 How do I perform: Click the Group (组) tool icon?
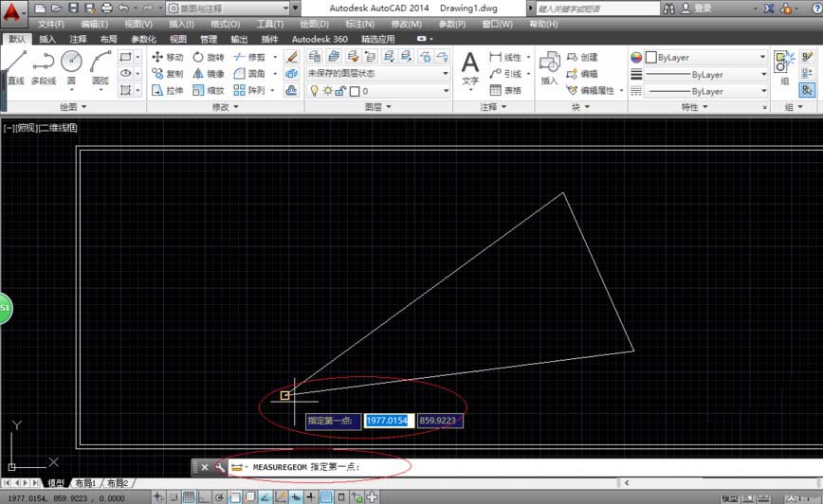point(785,67)
